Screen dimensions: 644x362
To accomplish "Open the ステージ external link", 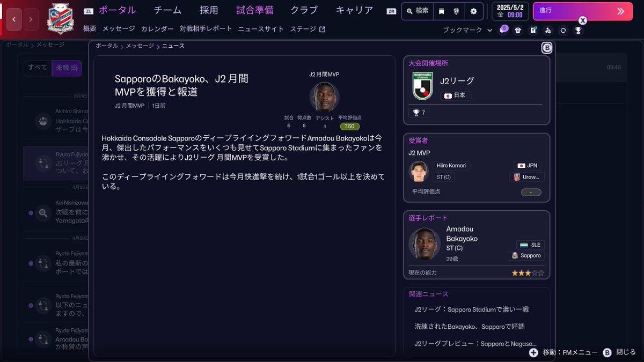I will click(x=308, y=29).
